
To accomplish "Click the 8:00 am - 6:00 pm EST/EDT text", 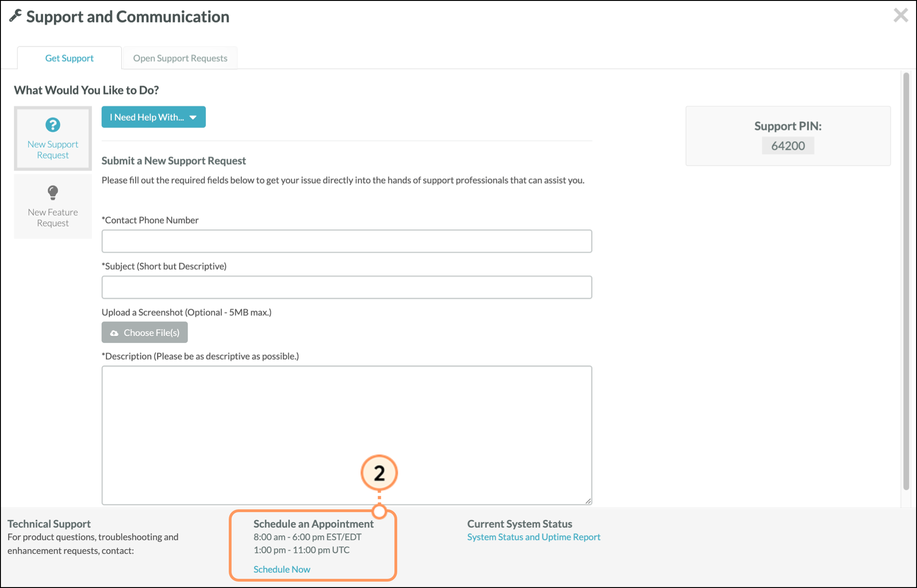I will (x=307, y=537).
